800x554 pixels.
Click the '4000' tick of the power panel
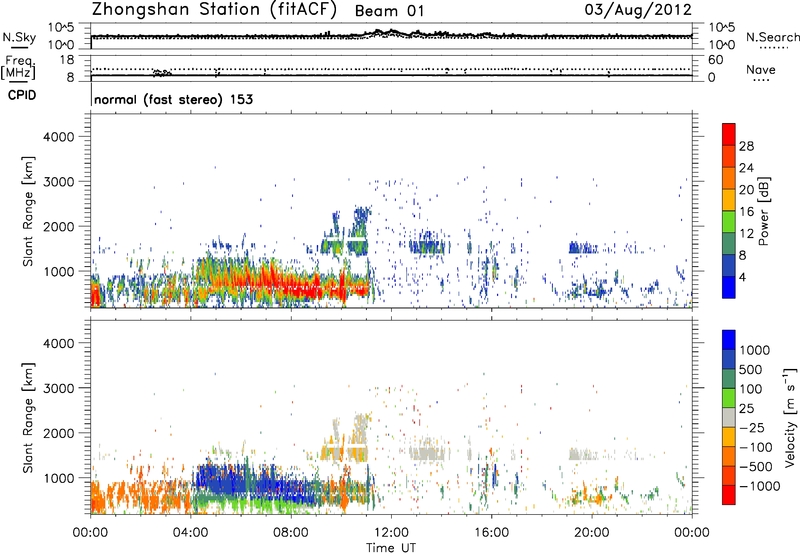[x=59, y=137]
